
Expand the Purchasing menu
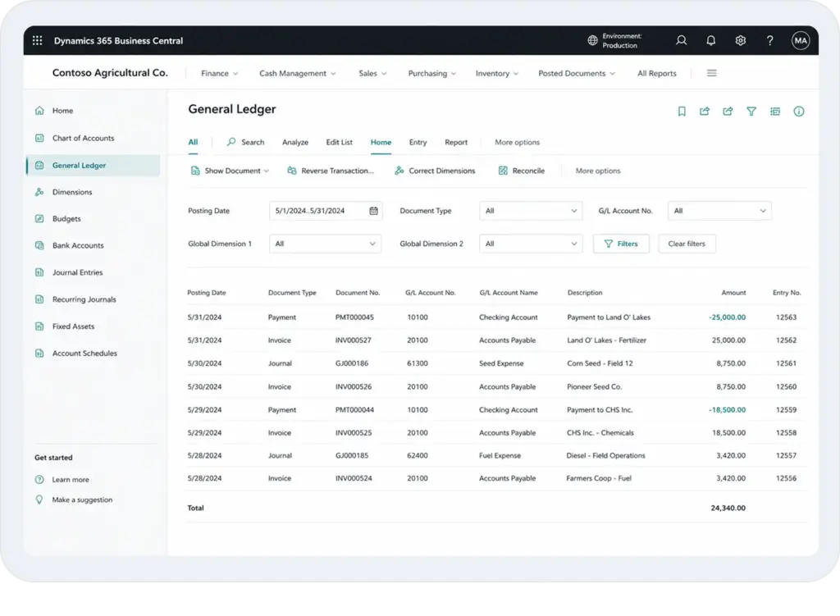pyautogui.click(x=432, y=73)
